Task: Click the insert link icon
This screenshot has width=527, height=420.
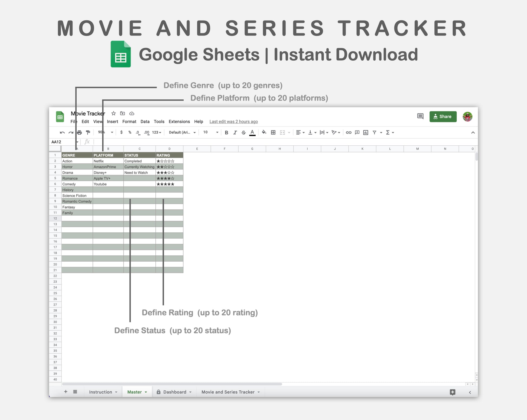Action: pos(349,132)
